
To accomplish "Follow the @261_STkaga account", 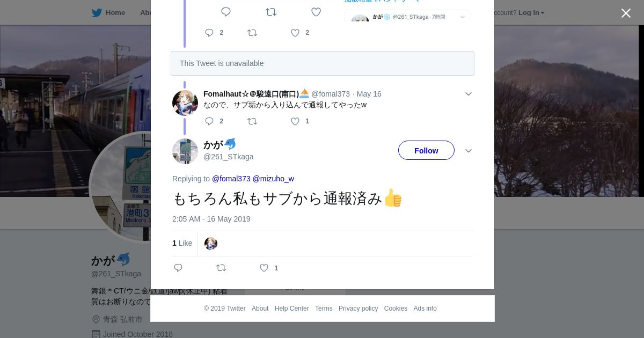I will (426, 150).
